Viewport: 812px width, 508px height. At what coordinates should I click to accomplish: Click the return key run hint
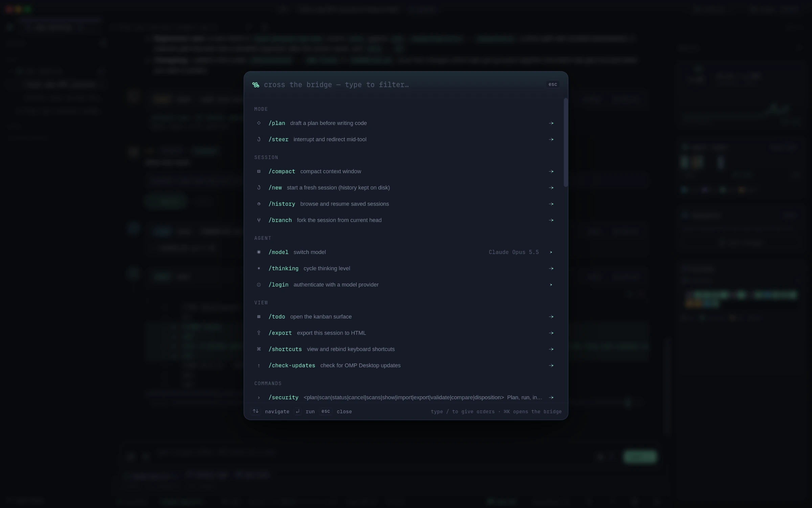coord(298,411)
